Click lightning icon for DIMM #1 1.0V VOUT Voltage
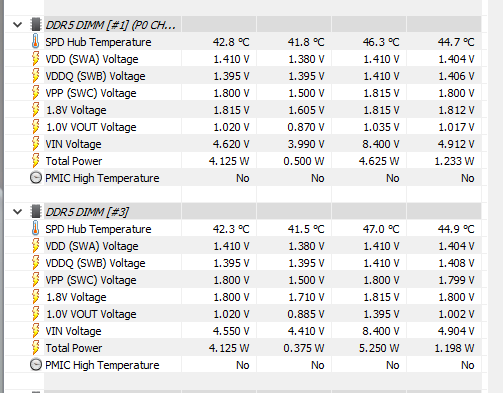503x393 pixels. [x=35, y=127]
